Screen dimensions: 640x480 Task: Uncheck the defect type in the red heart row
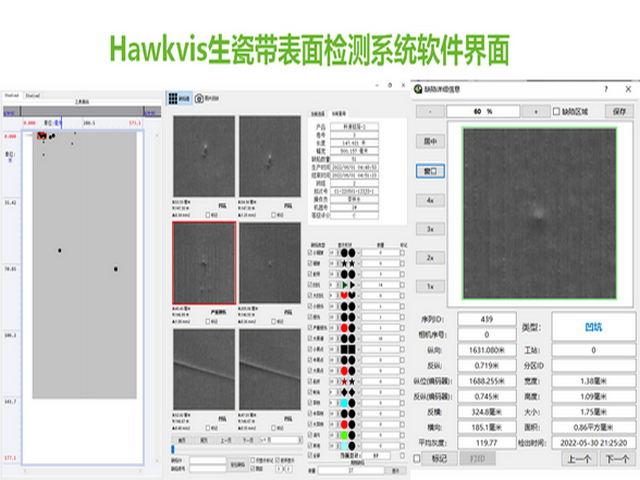click(x=310, y=296)
